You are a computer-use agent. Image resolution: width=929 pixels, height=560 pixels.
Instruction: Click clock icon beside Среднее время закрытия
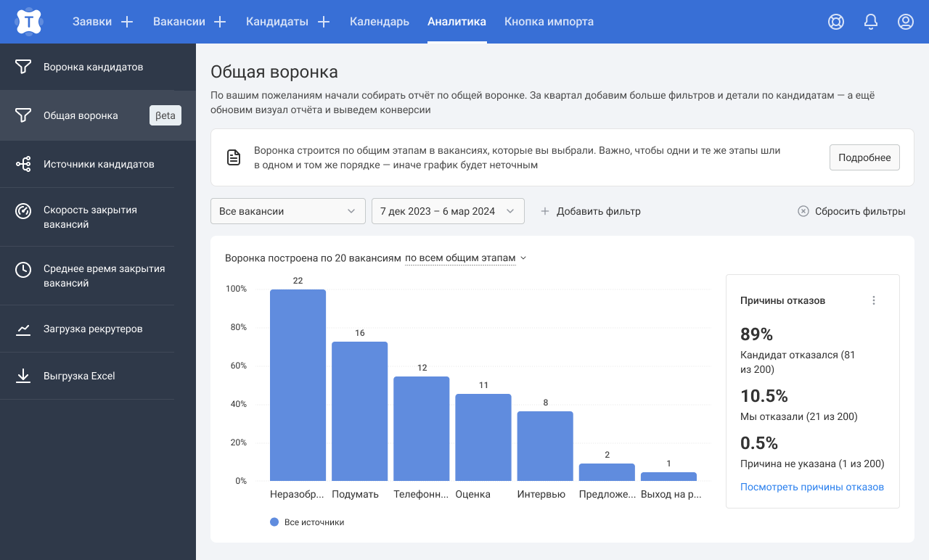click(x=23, y=270)
